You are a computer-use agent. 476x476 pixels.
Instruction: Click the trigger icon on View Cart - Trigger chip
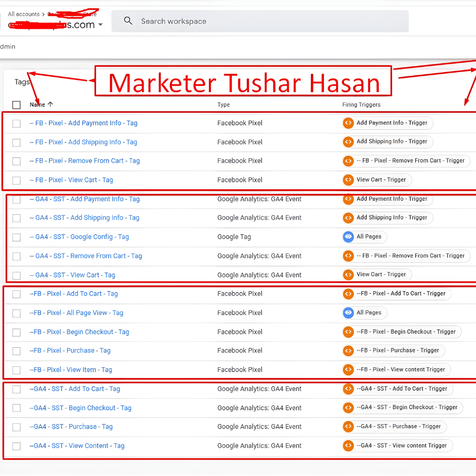[x=348, y=180]
